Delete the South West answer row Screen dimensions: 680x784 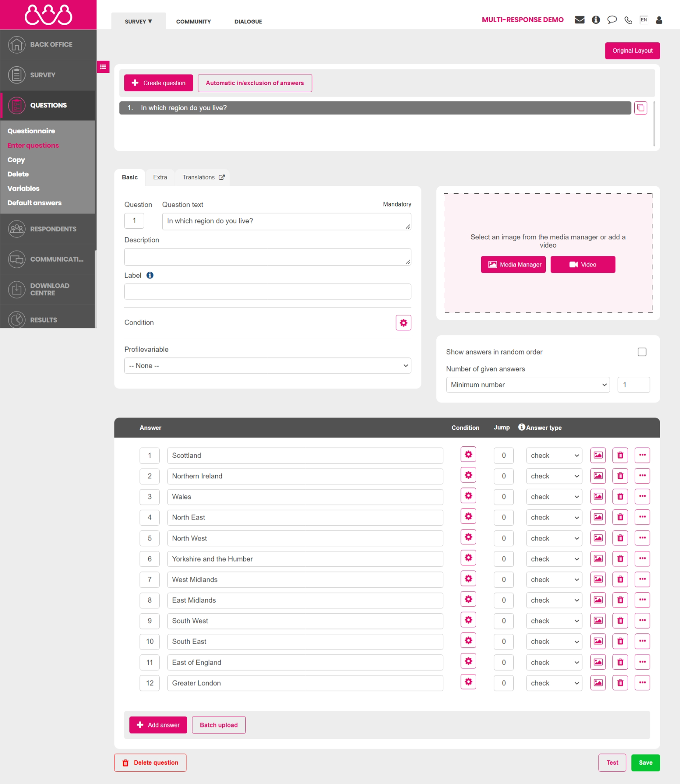(620, 621)
